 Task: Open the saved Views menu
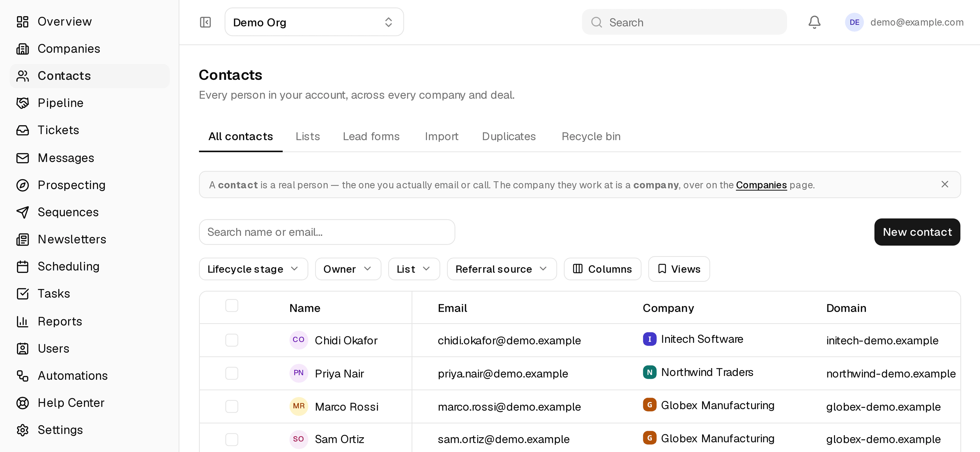(x=679, y=269)
